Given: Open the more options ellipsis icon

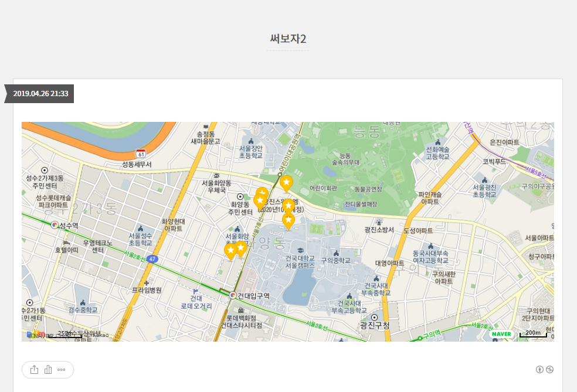Looking at the screenshot, I should pyautogui.click(x=62, y=370).
